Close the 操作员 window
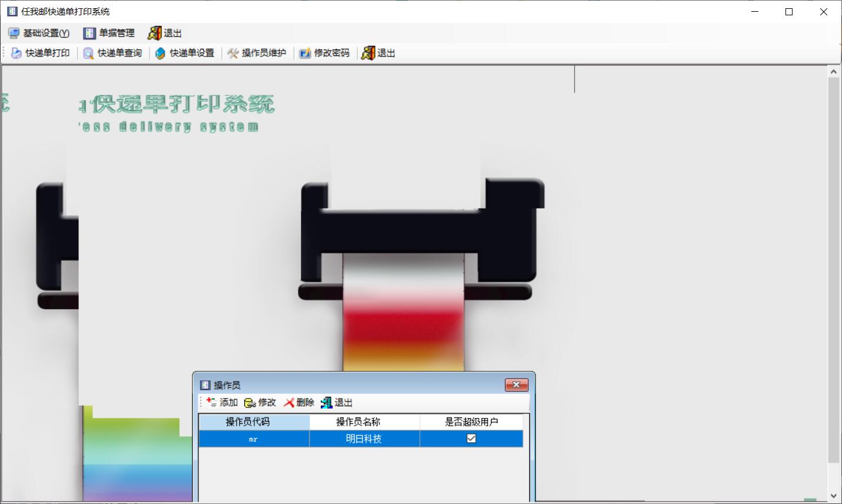The width and height of the screenshot is (842, 504). pos(516,384)
